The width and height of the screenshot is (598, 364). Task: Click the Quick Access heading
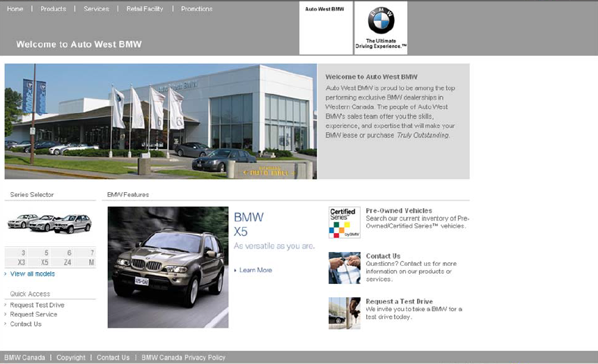point(30,294)
